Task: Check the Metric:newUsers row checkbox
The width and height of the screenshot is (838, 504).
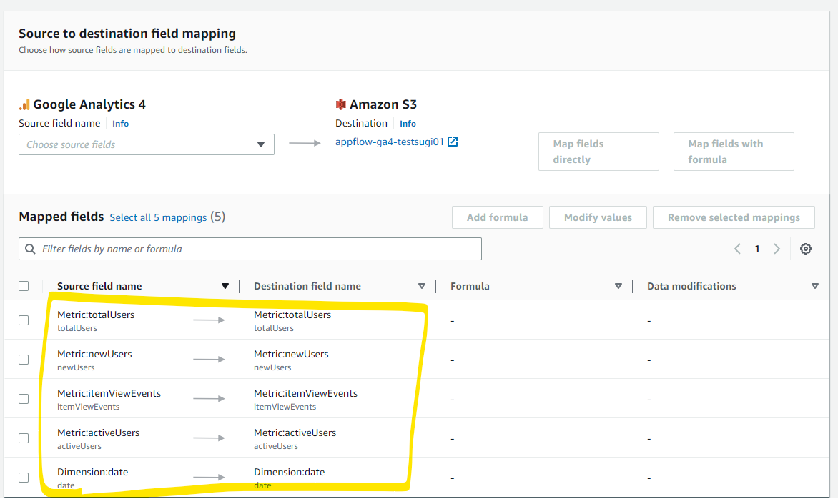Action: [24, 360]
